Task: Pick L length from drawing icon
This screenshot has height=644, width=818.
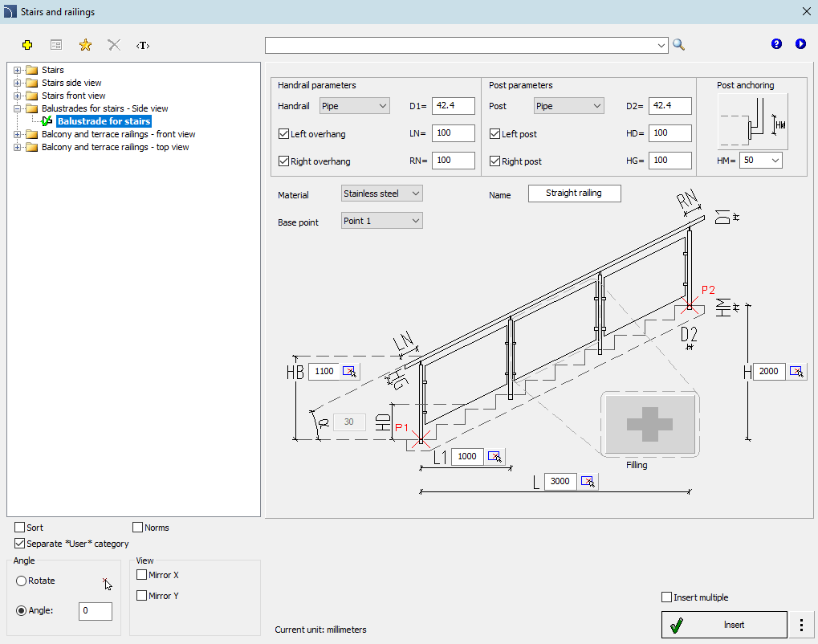Action: [588, 481]
